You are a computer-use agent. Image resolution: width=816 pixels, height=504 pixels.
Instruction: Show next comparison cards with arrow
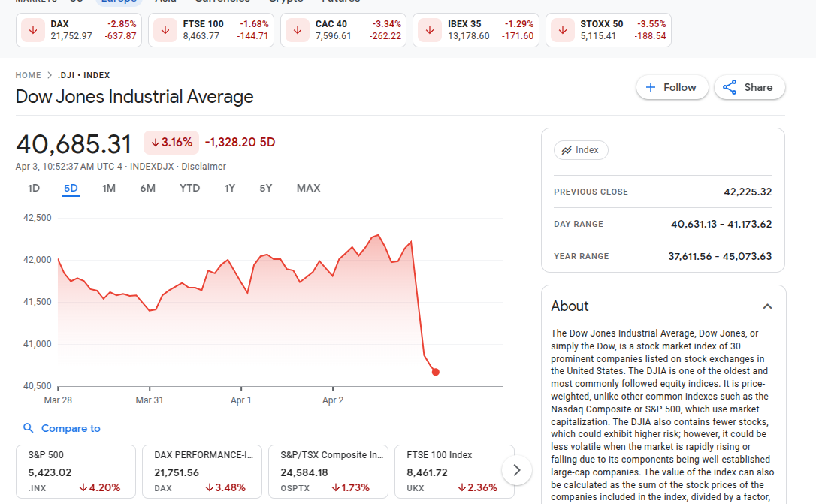pos(516,471)
